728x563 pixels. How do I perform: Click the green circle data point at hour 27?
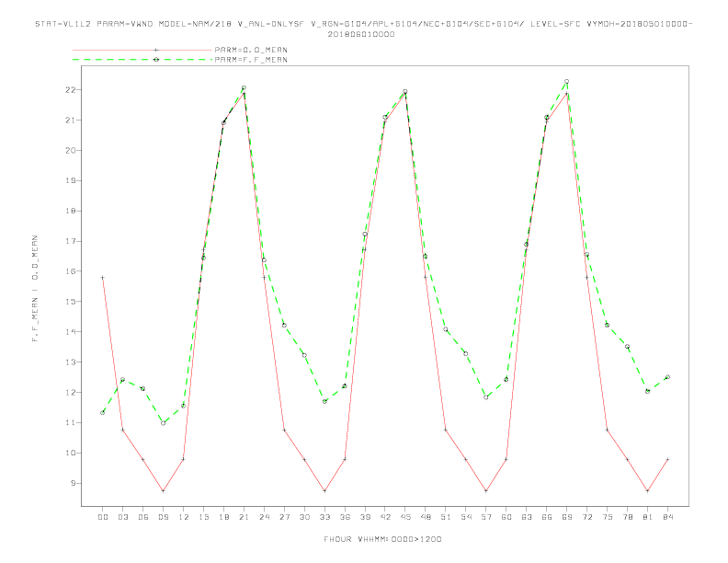284,325
